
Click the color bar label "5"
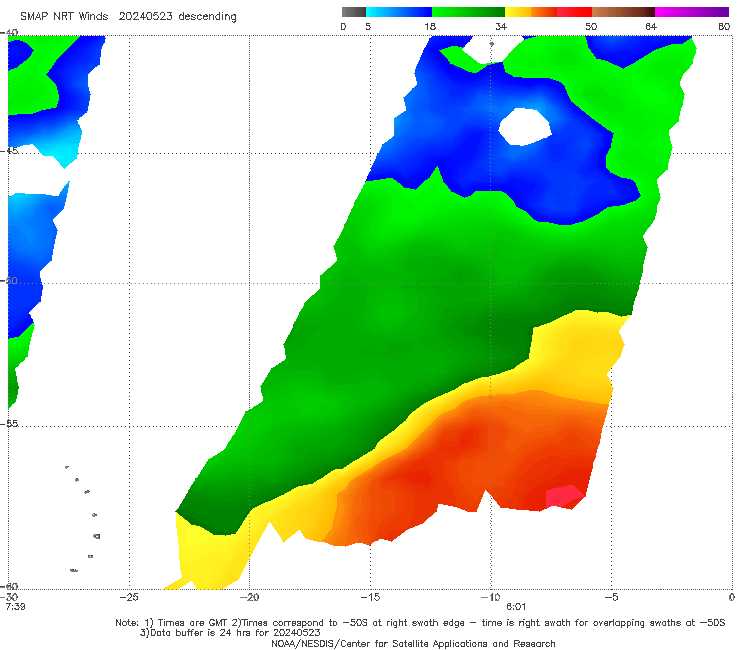click(x=368, y=26)
